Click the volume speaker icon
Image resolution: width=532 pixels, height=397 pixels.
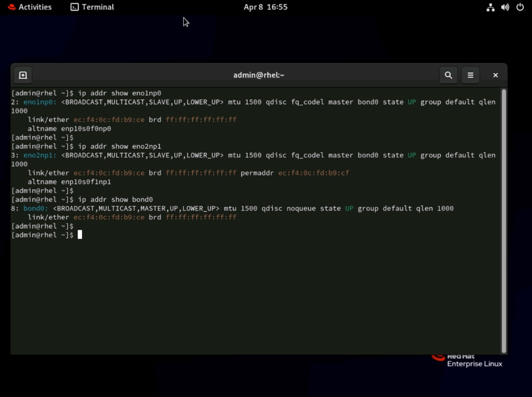[x=505, y=7]
